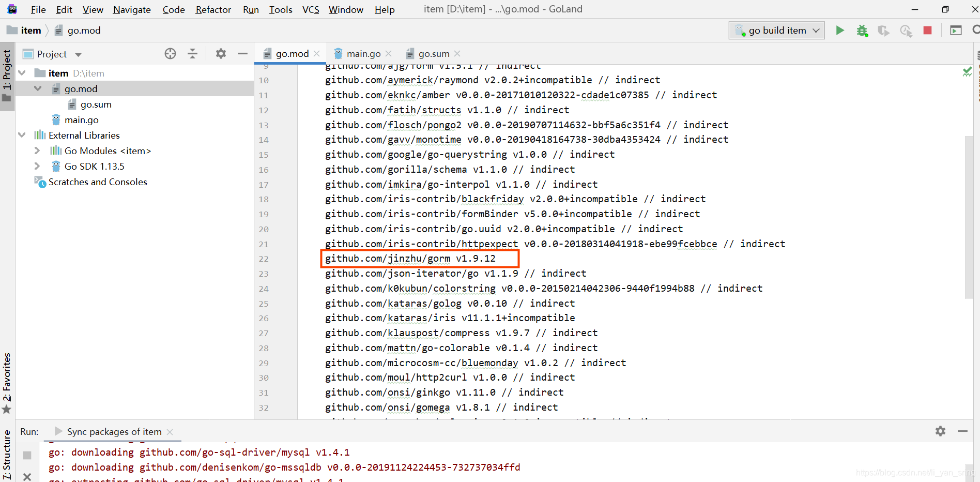Open the Project Structure toolbar icon
The image size is (980, 482).
[956, 31]
